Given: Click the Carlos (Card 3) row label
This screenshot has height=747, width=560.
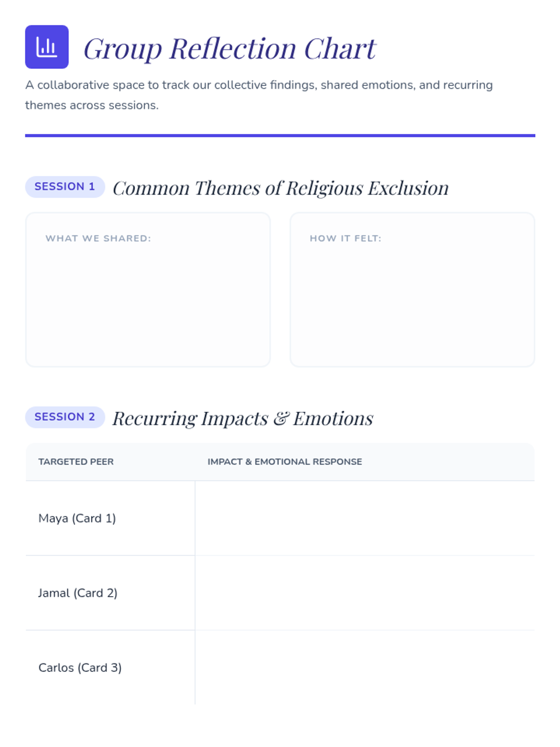Looking at the screenshot, I should [x=80, y=668].
